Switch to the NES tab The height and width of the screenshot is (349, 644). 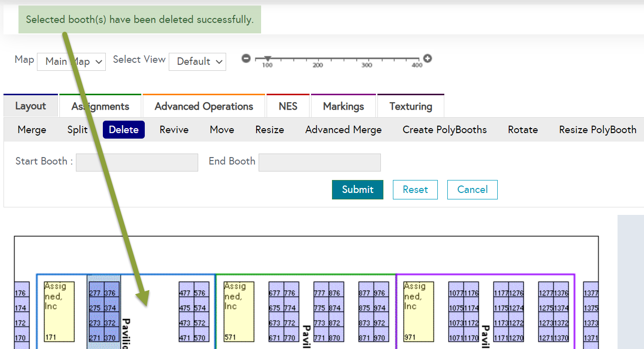[x=288, y=106]
